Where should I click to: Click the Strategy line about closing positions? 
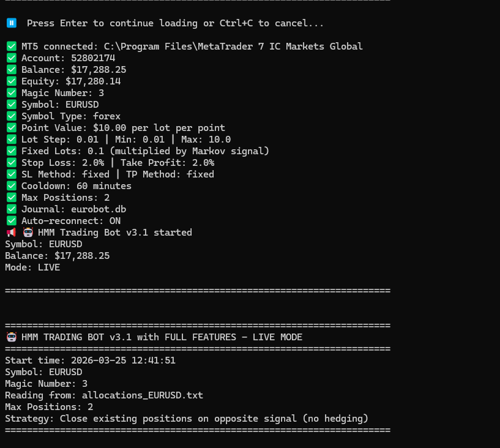(x=187, y=419)
